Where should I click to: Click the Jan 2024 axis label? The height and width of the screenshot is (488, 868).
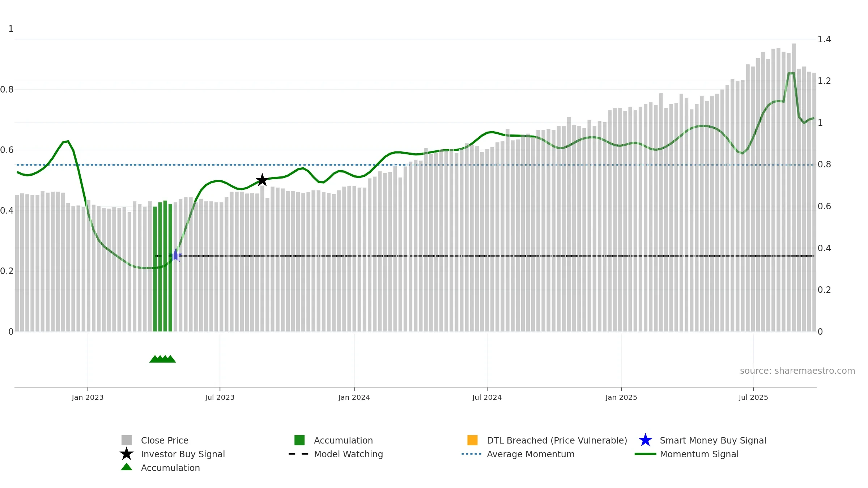[x=354, y=398]
